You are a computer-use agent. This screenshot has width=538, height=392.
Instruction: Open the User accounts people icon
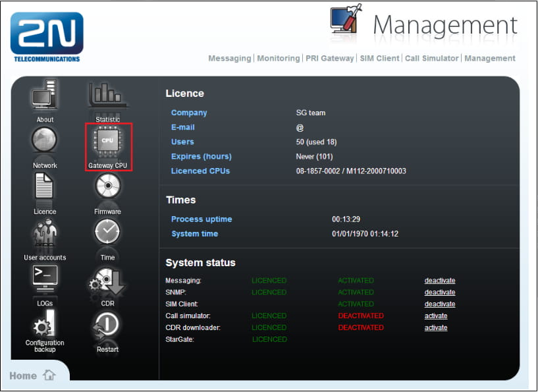point(45,233)
